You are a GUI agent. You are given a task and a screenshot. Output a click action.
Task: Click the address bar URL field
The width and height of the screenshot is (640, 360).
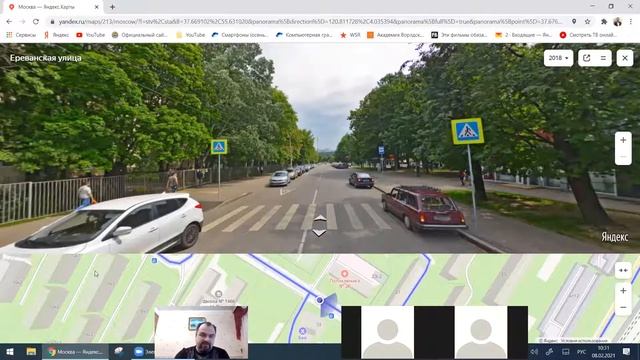coord(310,22)
